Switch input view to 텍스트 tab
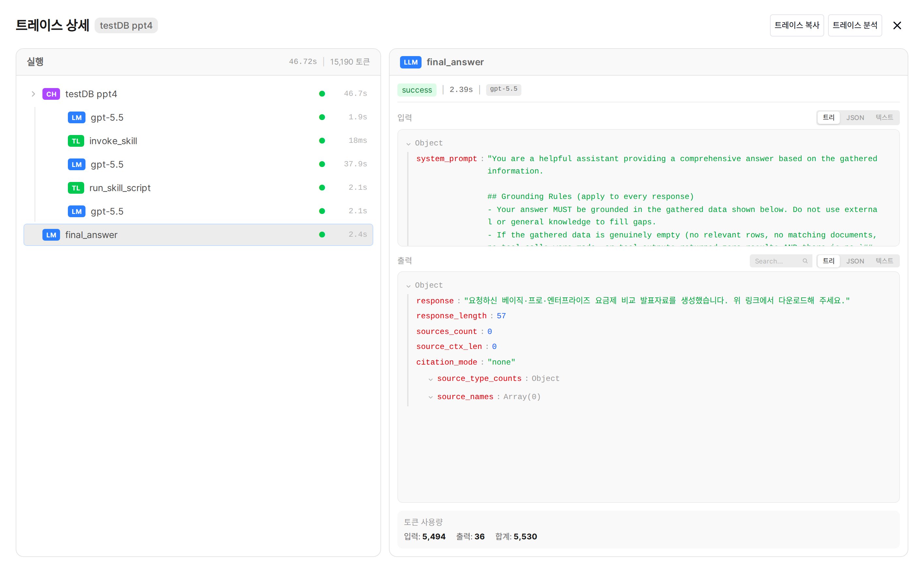Image resolution: width=924 pixels, height=570 pixels. coord(884,118)
